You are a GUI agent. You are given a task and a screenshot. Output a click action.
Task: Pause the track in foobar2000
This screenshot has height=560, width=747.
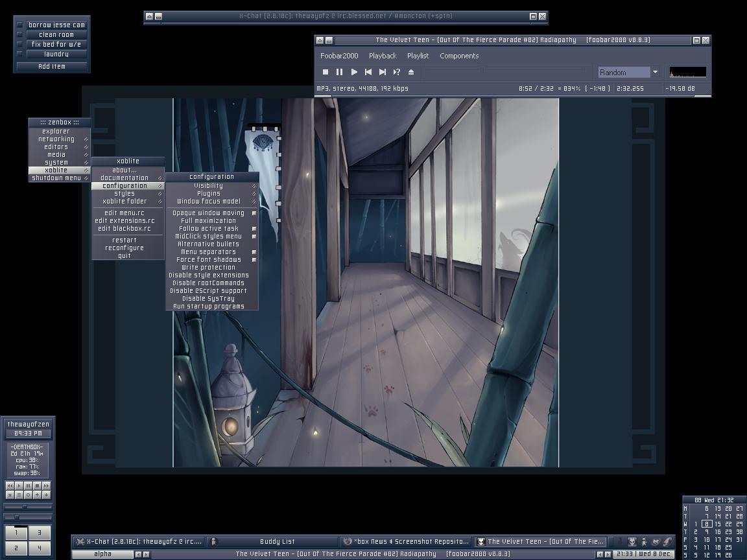pyautogui.click(x=339, y=72)
